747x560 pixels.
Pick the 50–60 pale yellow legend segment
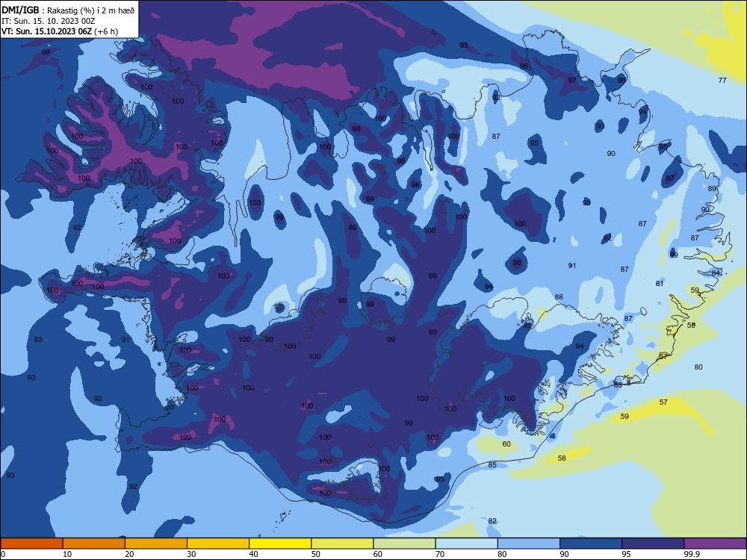pos(343,544)
